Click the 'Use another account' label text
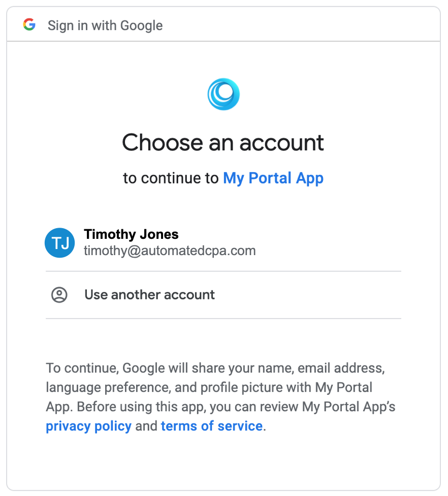 click(149, 295)
